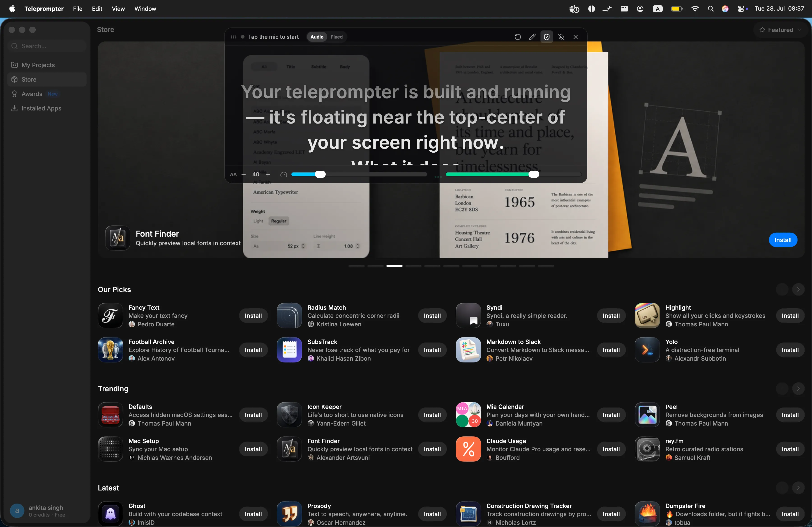
Task: Open the Radius Match app icon
Action: (289, 316)
